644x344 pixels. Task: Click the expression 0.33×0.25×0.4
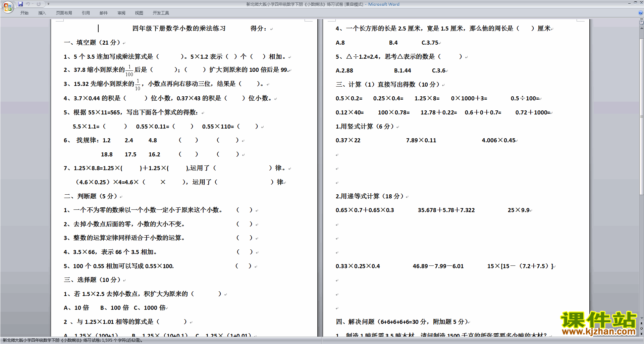(x=358, y=266)
